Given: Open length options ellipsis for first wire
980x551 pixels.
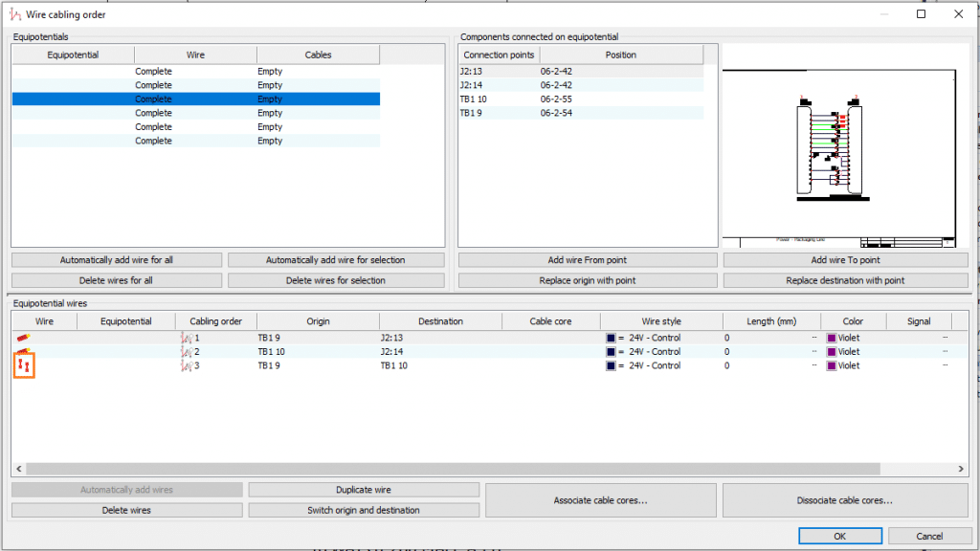Looking at the screenshot, I should [x=814, y=338].
